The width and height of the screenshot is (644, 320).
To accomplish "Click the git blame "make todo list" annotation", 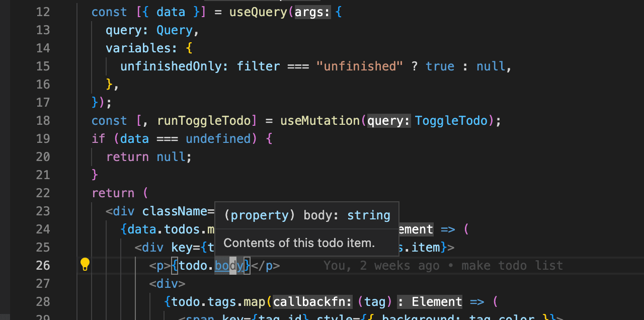I will pyautogui.click(x=511, y=265).
